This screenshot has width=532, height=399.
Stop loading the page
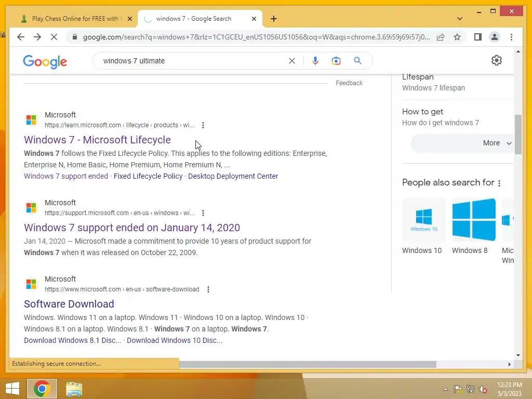pyautogui.click(x=54, y=37)
